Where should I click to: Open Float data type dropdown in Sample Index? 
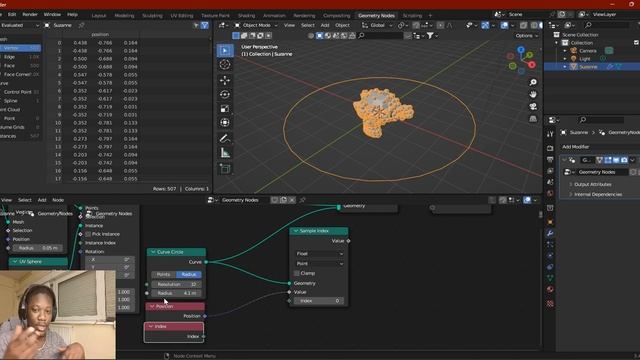(x=319, y=254)
